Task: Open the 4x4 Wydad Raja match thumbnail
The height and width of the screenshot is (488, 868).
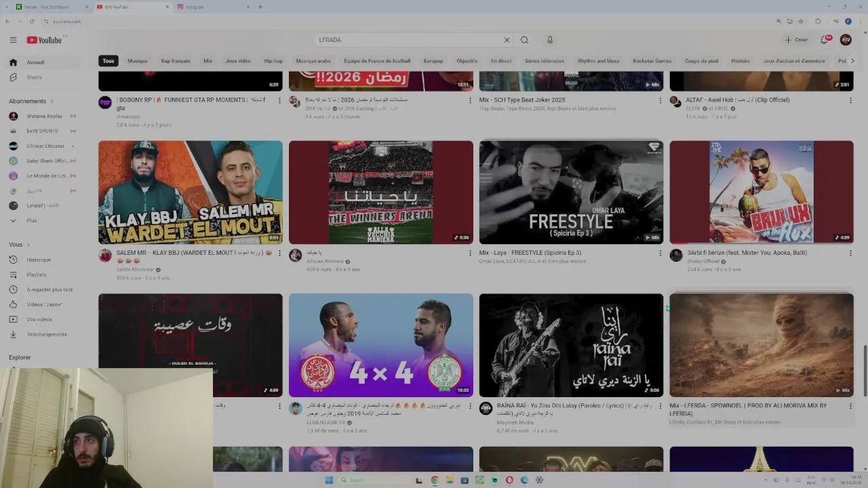Action: click(x=381, y=345)
